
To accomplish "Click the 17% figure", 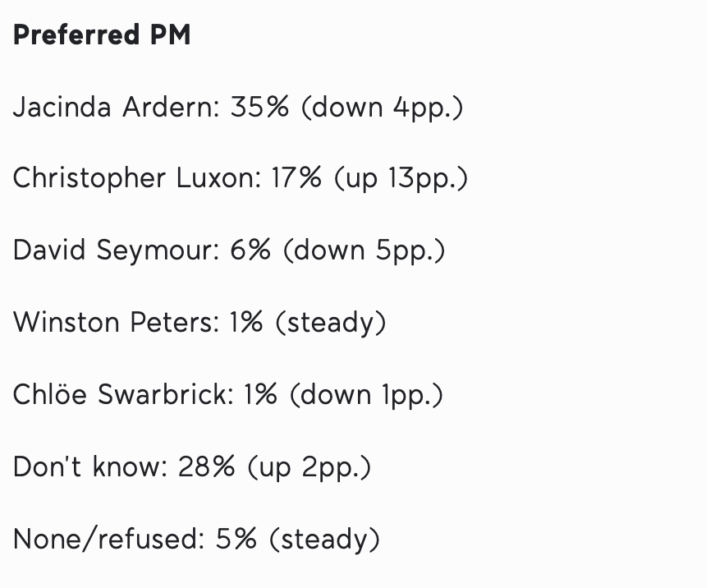I will tap(296, 178).
